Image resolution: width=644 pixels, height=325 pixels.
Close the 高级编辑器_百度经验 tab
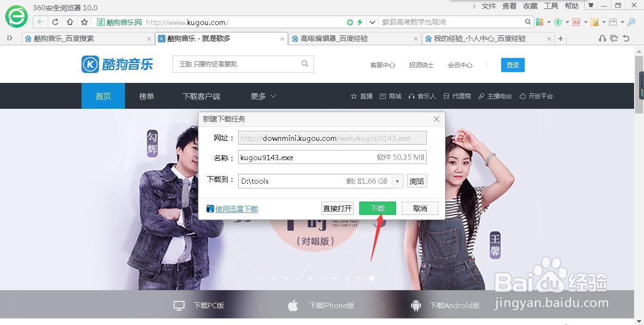click(x=416, y=39)
